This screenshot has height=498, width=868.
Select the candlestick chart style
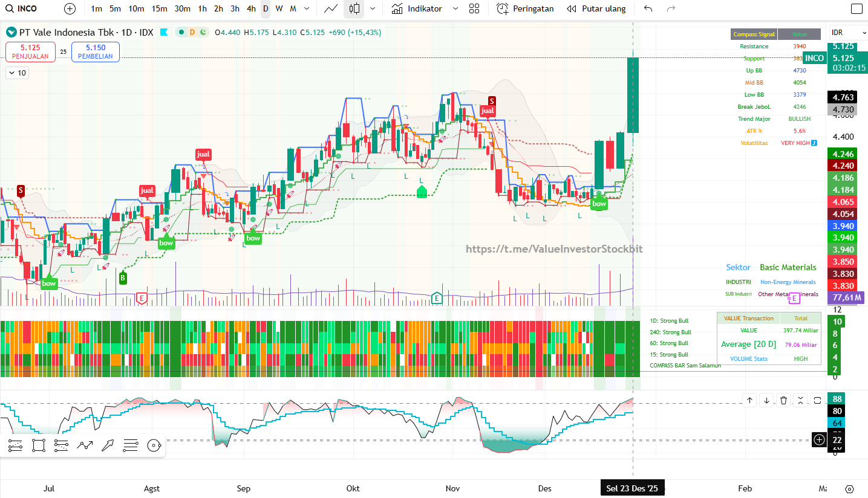[354, 8]
